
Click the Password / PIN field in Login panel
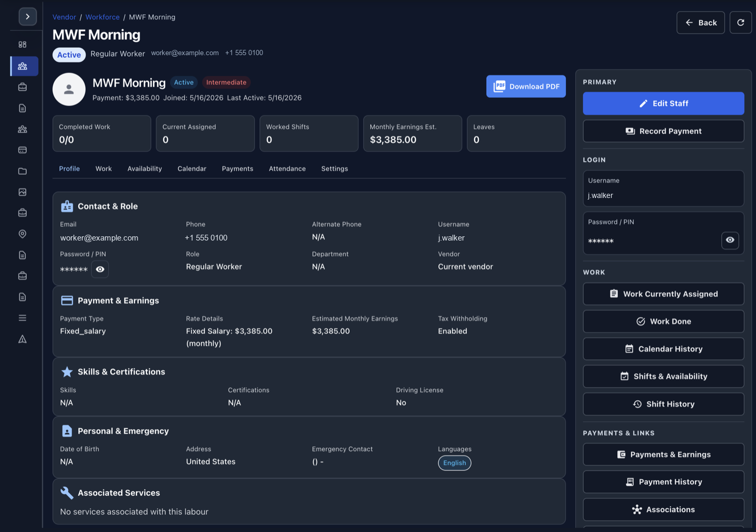tap(664, 233)
